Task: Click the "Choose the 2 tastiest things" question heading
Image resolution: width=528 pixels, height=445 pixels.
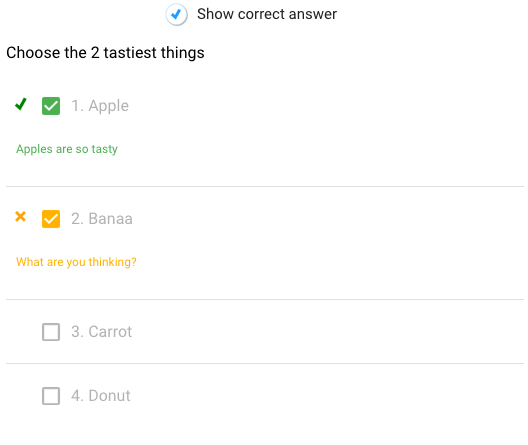Action: tap(105, 53)
